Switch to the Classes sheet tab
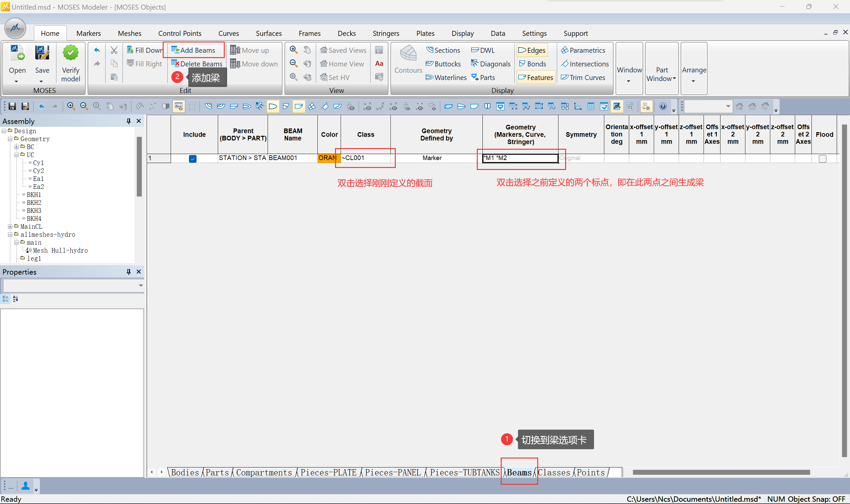 pyautogui.click(x=554, y=472)
